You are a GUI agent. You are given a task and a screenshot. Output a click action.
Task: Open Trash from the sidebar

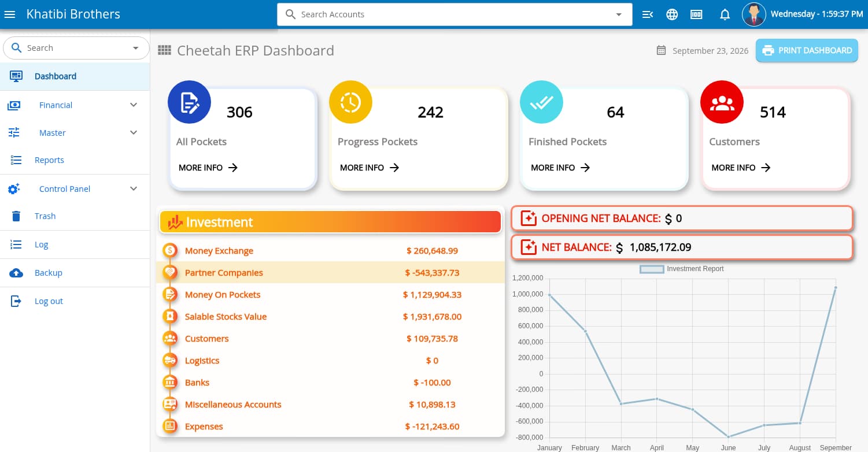pos(75,216)
